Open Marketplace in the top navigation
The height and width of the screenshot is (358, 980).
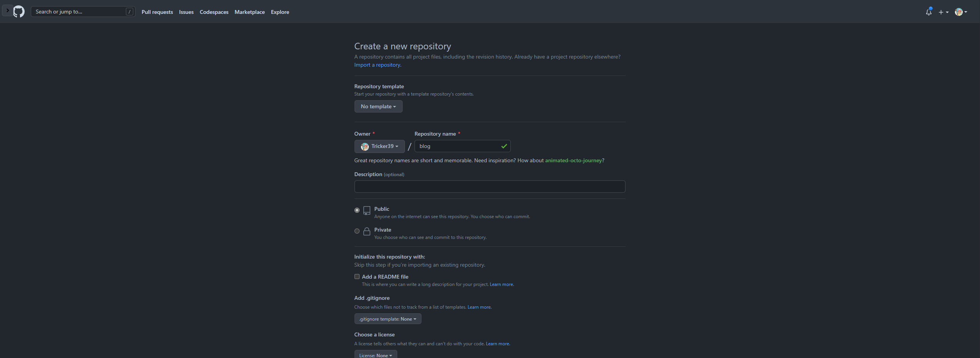point(249,12)
